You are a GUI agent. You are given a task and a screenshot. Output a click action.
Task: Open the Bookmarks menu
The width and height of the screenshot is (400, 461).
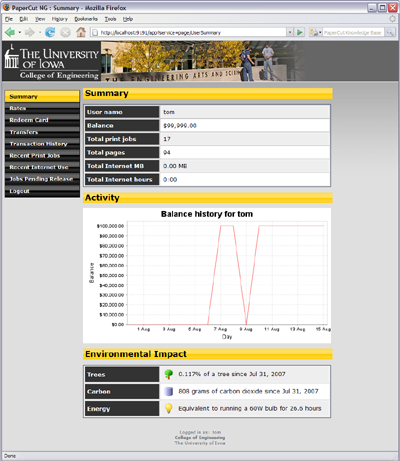click(86, 19)
